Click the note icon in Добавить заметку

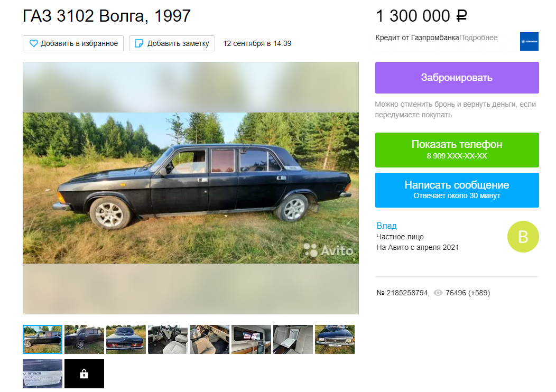[x=139, y=43]
